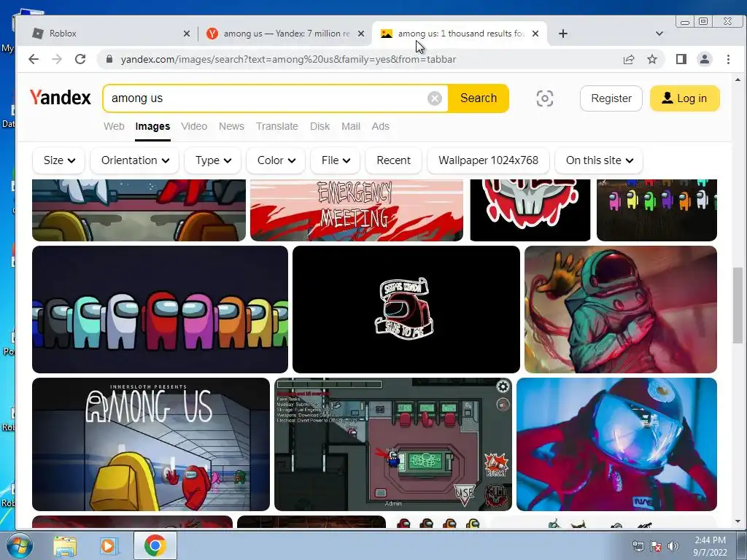Open a new browser tab
This screenshot has height=560, width=747.
click(x=562, y=34)
